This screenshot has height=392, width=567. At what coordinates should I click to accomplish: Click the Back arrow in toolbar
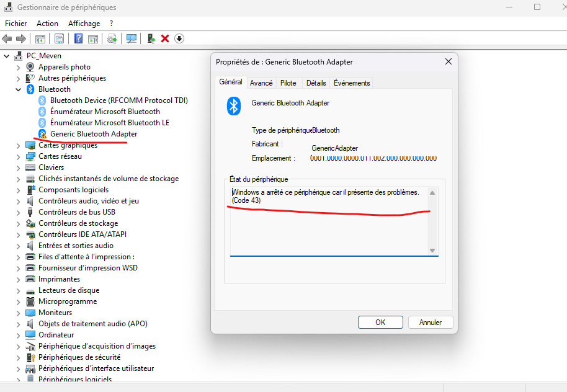7,38
